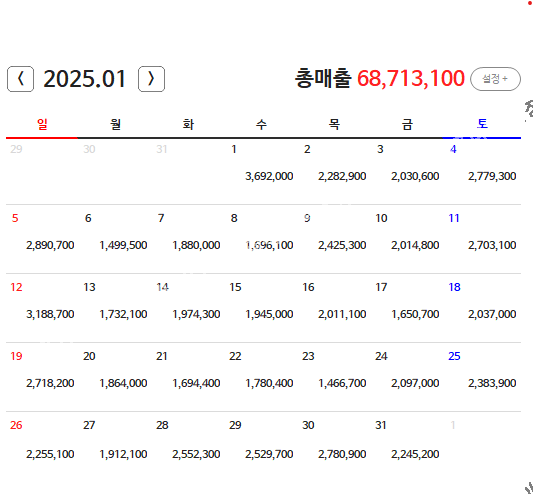
Task: Click the 2025.01 month title
Action: coord(85,79)
